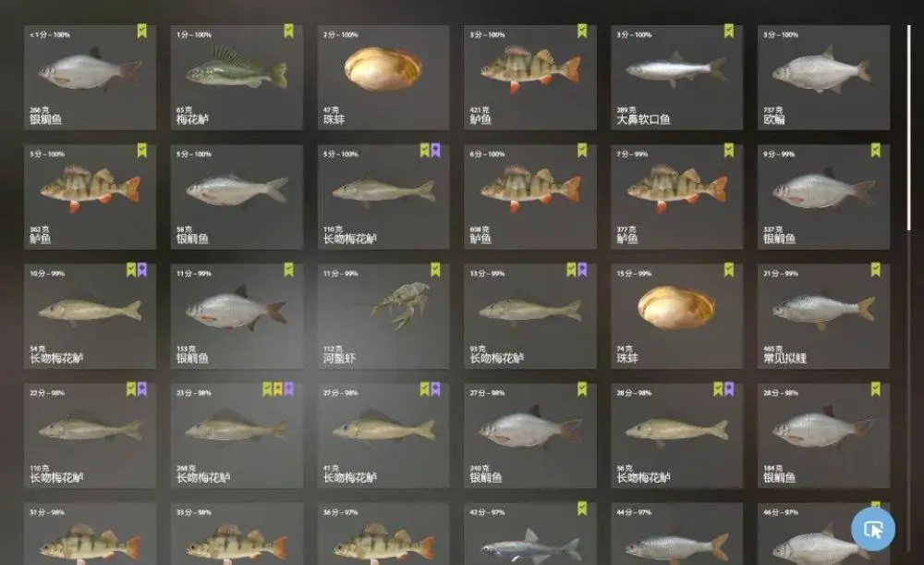Select the 47克 珠蚌 shell card
Viewport: 924px width, 565px height.
(383, 78)
